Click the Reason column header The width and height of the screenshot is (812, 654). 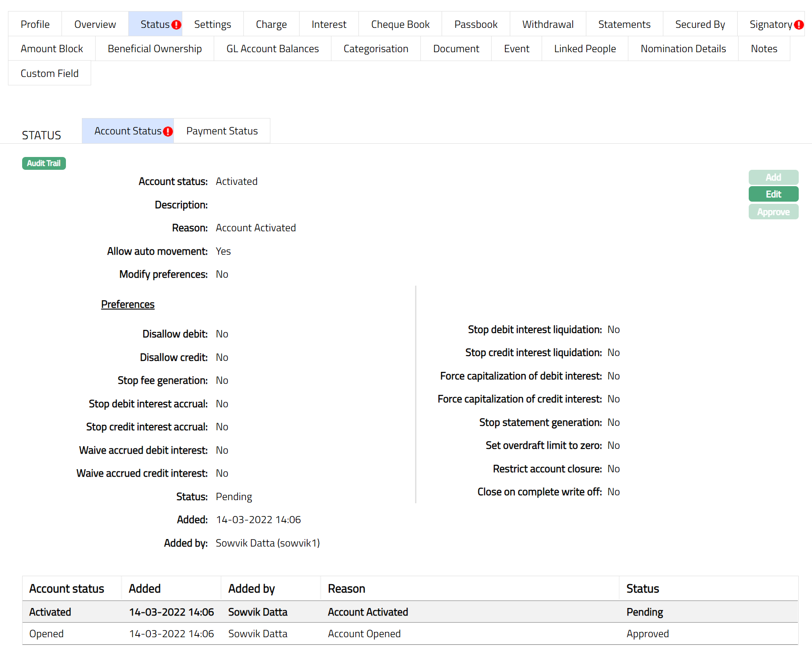coord(346,589)
